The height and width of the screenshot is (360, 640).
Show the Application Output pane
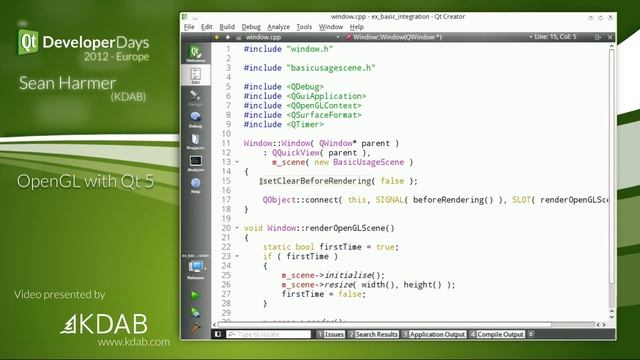click(x=433, y=334)
